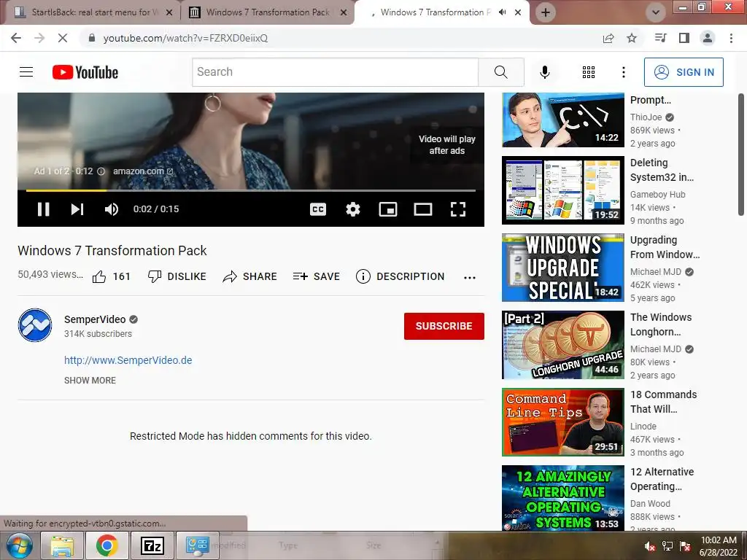
Task: Click the ad info circle icon
Action: (x=101, y=171)
